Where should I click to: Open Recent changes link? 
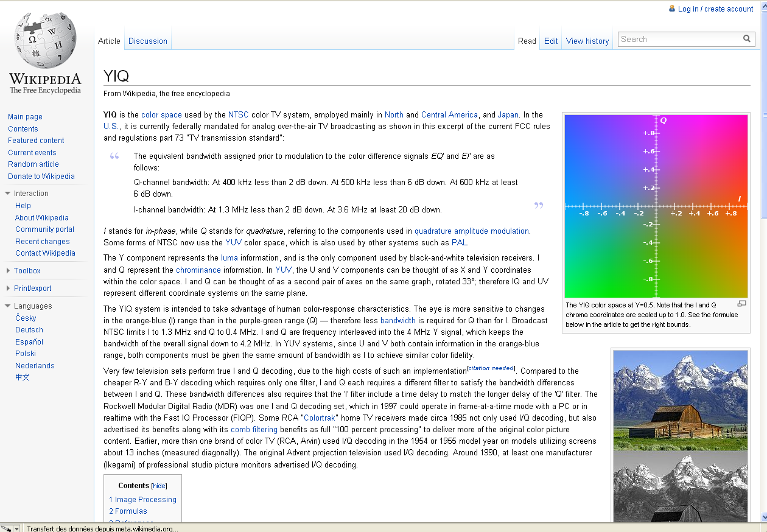(43, 242)
